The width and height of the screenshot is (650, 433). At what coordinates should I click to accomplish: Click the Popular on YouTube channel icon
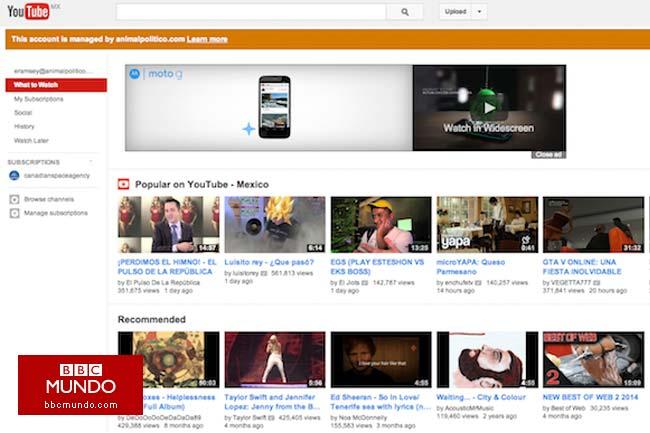(124, 184)
